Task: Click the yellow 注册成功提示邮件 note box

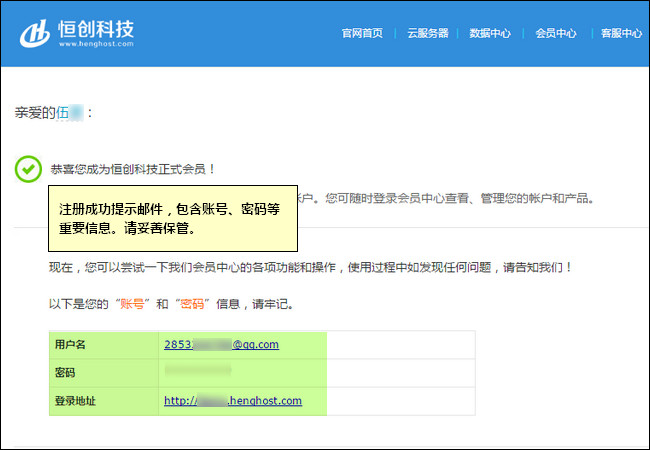Action: click(x=173, y=218)
